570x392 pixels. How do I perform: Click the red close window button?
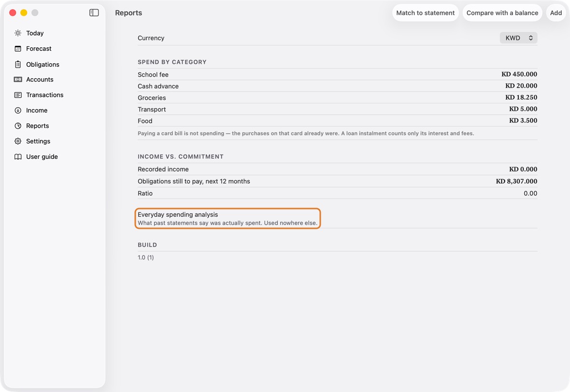[x=13, y=13]
